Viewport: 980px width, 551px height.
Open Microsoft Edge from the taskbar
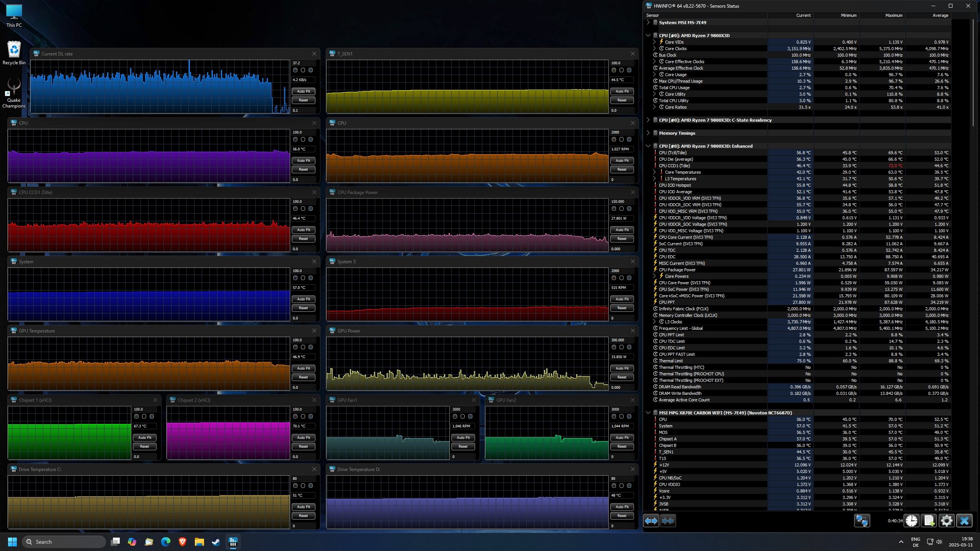click(166, 542)
